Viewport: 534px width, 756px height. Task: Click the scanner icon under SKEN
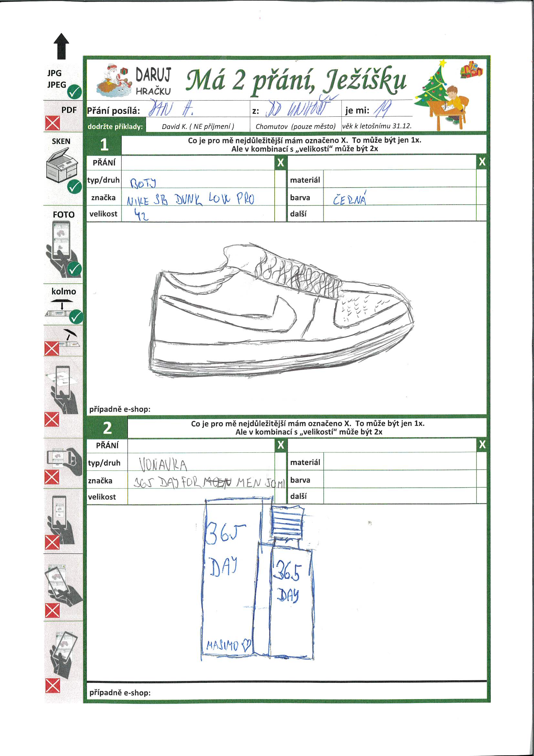(61, 165)
